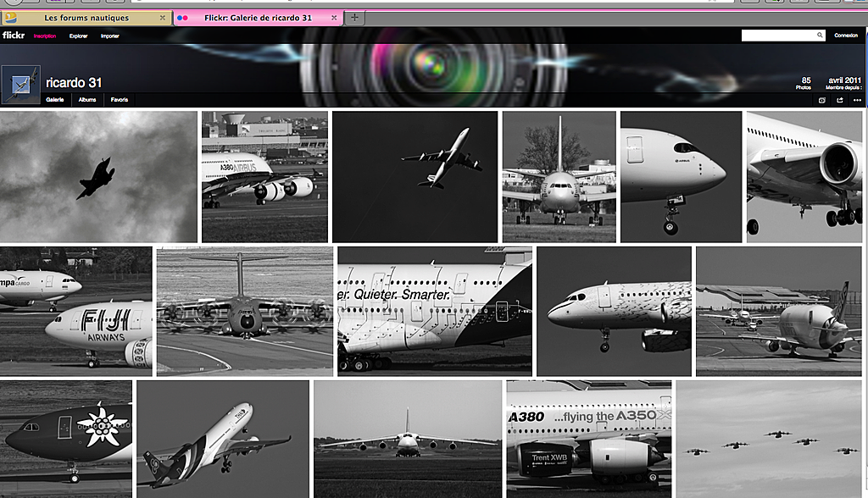Switch to the Albums tab
The height and width of the screenshot is (498, 868).
pyautogui.click(x=87, y=100)
